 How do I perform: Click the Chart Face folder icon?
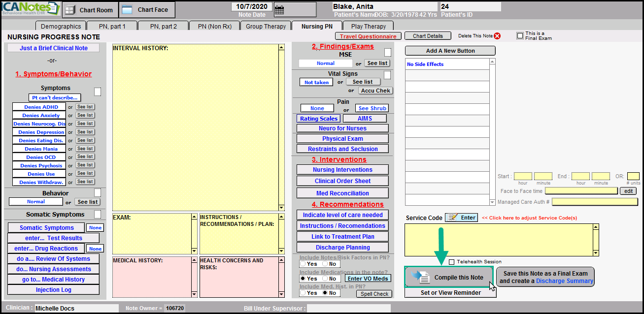point(127,9)
